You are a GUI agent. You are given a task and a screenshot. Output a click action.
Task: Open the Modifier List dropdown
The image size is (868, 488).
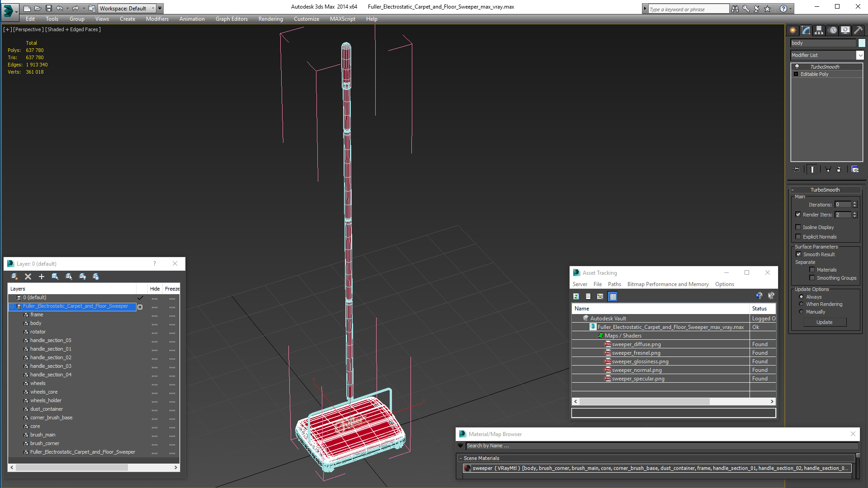860,55
